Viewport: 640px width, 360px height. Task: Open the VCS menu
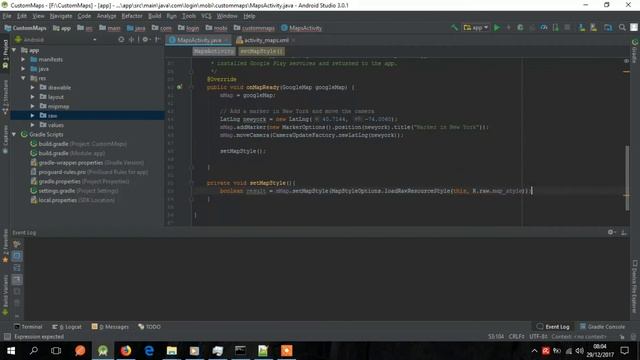(x=206, y=16)
